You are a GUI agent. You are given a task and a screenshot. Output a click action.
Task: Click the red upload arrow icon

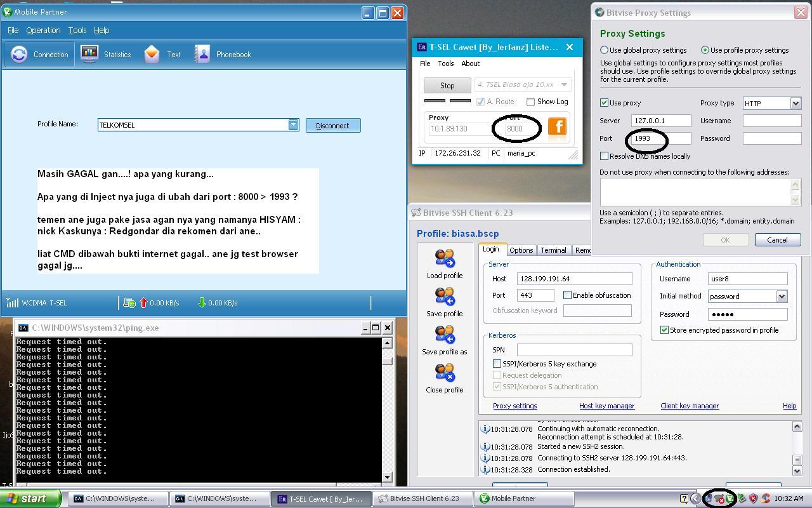(x=143, y=303)
